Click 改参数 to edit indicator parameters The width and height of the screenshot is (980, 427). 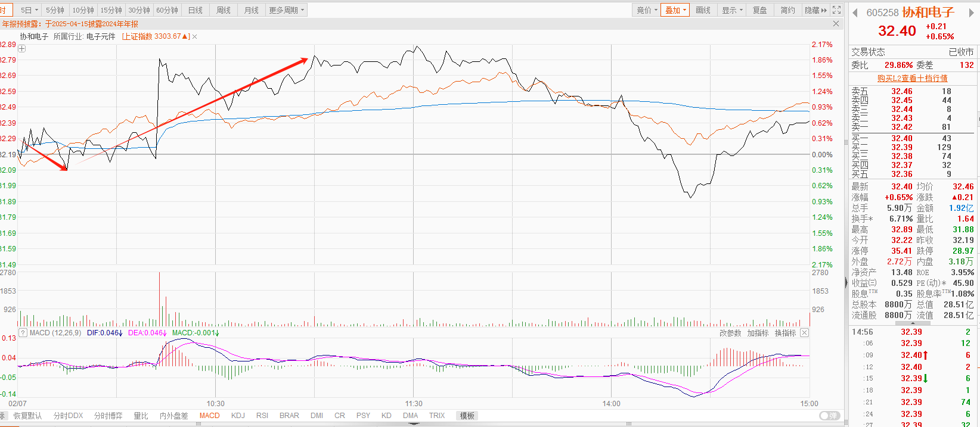pos(730,333)
